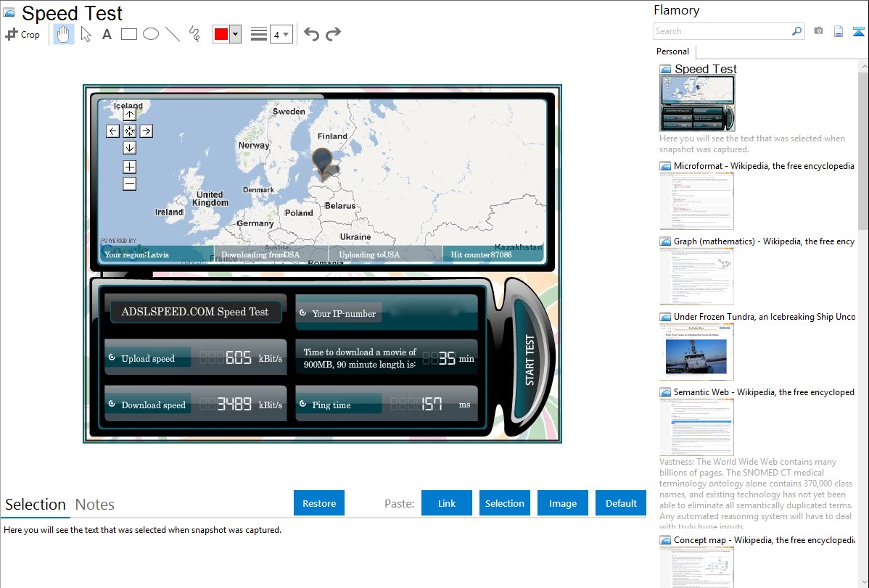
Task: Paste as Link button
Action: pyautogui.click(x=447, y=503)
